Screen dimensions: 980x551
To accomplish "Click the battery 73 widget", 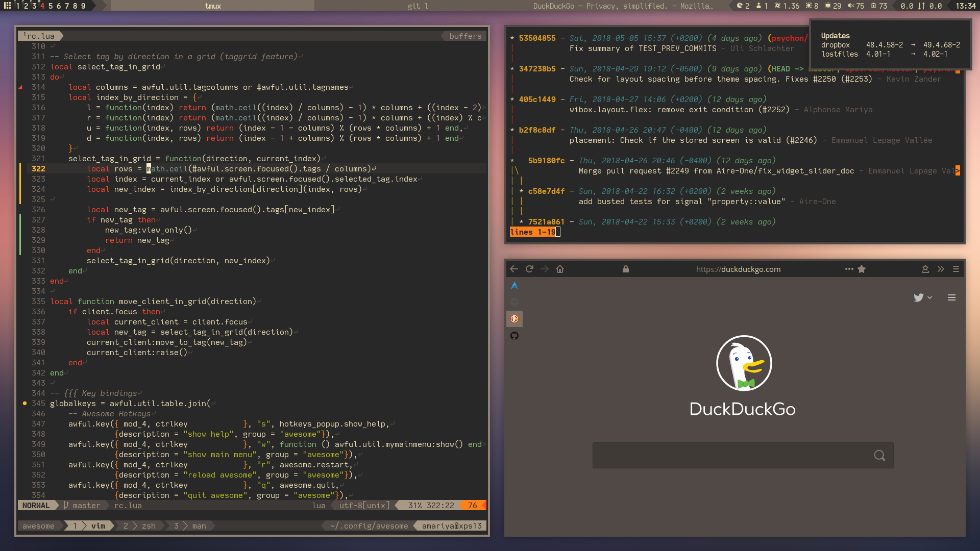I will [x=879, y=6].
